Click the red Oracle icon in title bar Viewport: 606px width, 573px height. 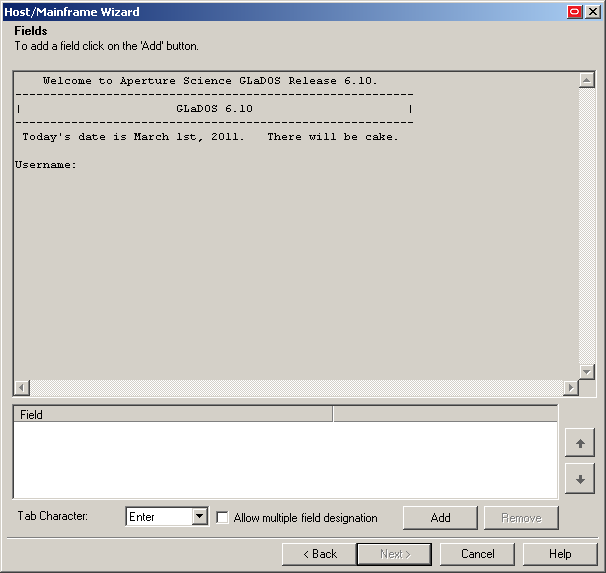point(575,12)
